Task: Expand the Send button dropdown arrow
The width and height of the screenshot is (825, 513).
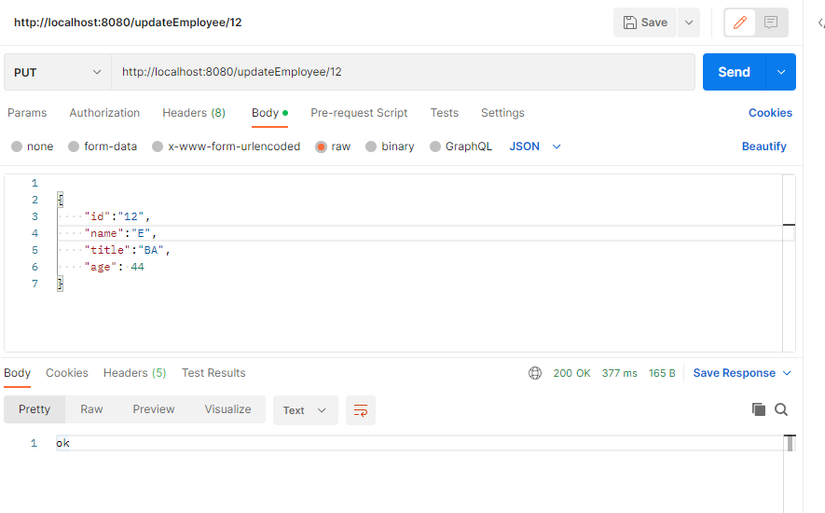Action: pos(781,72)
